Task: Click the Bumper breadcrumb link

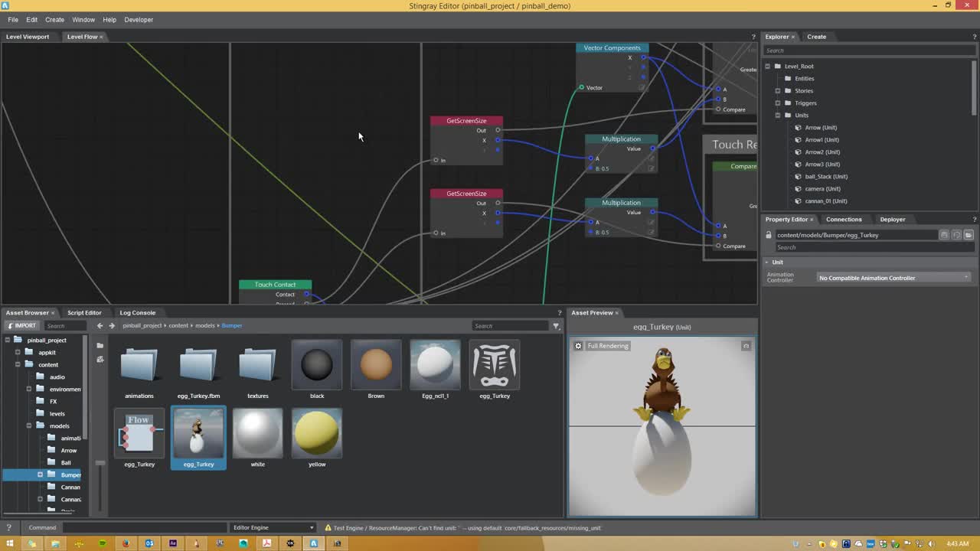Action: tap(231, 325)
